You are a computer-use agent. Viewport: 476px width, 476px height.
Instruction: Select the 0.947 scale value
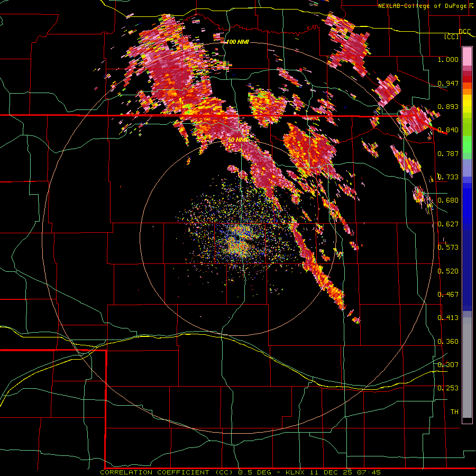point(448,83)
